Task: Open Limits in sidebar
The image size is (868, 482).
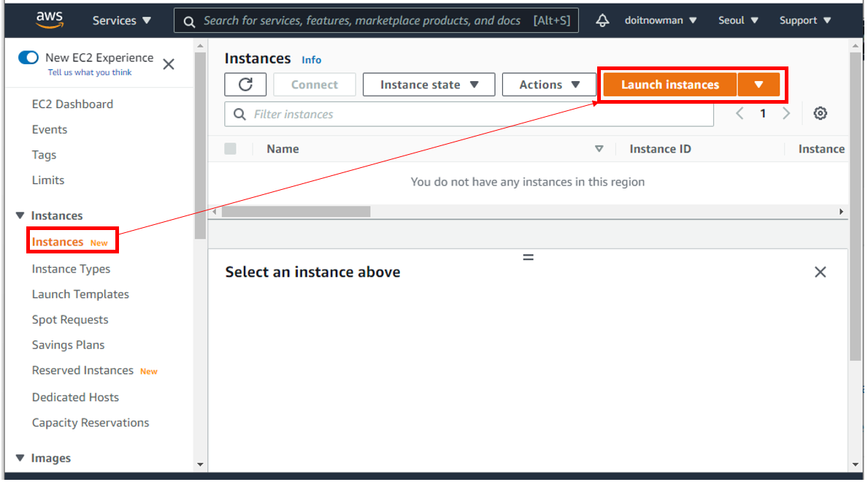Action: tap(47, 180)
